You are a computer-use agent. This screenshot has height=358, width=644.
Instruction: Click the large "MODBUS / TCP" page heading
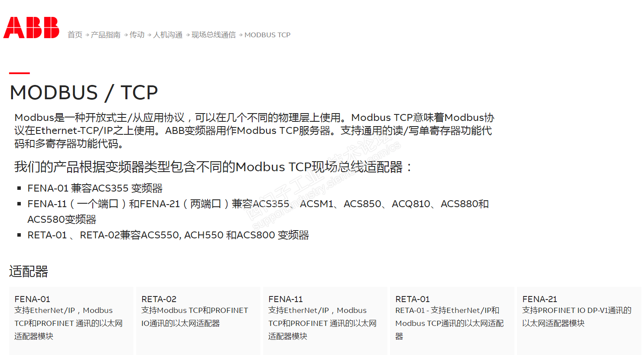tap(84, 92)
